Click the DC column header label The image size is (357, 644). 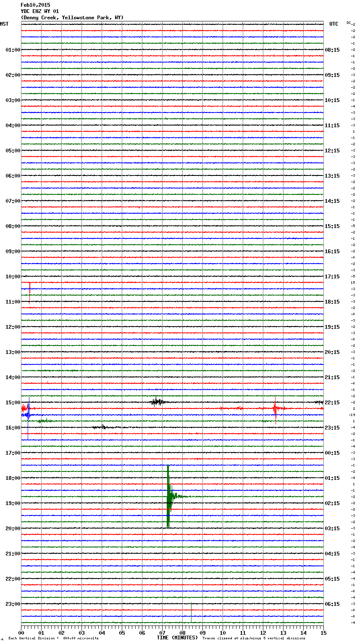point(349,23)
